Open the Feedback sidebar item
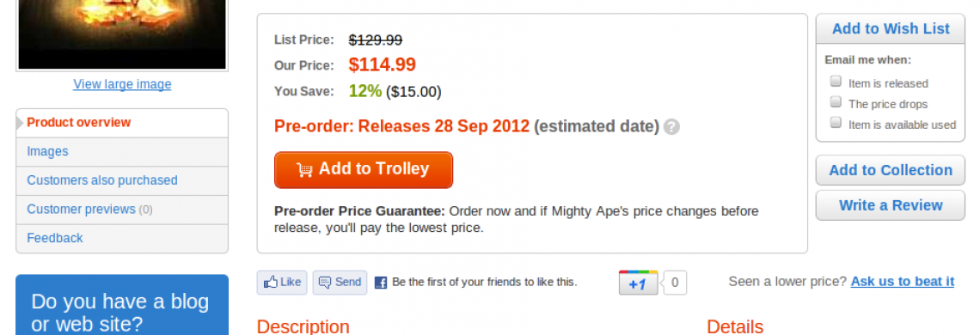The height and width of the screenshot is (335, 980). (122, 238)
